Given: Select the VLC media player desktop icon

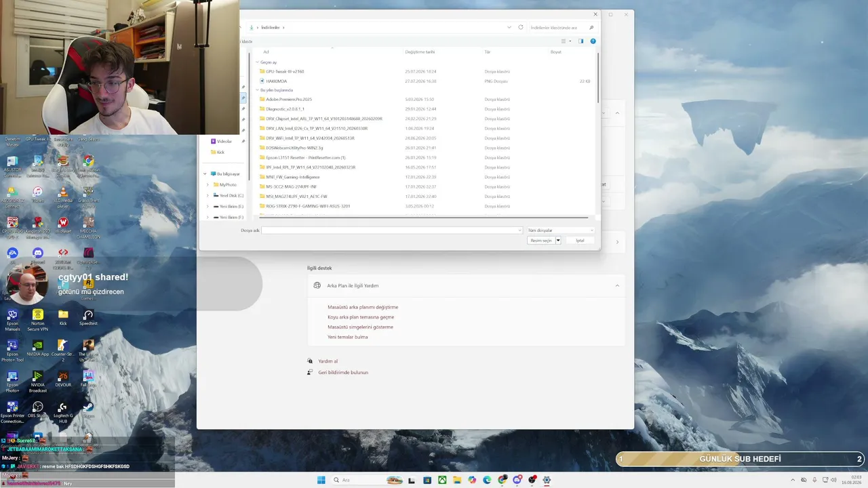Looking at the screenshot, I should click(x=63, y=197).
